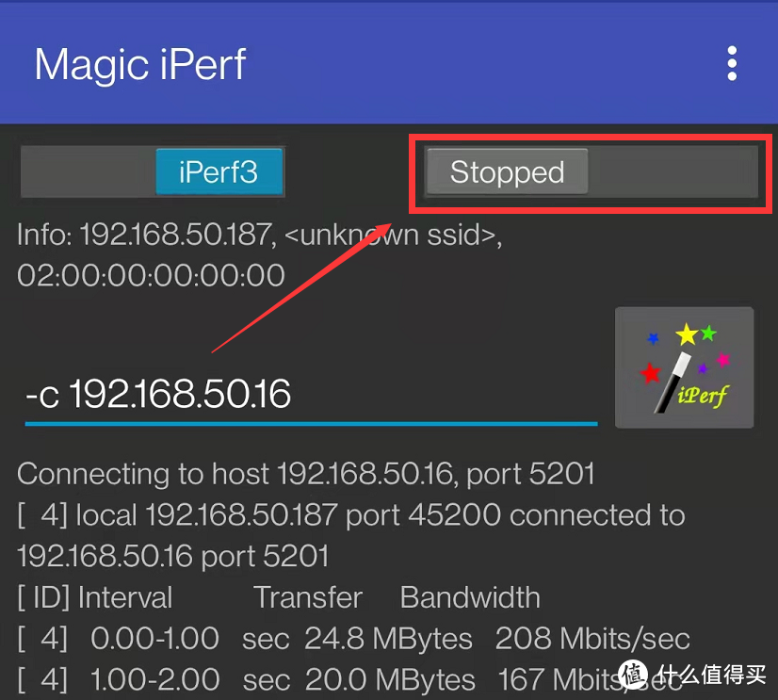Tap the Info line showing 192.168.50.187
778x700 pixels.
point(259,235)
